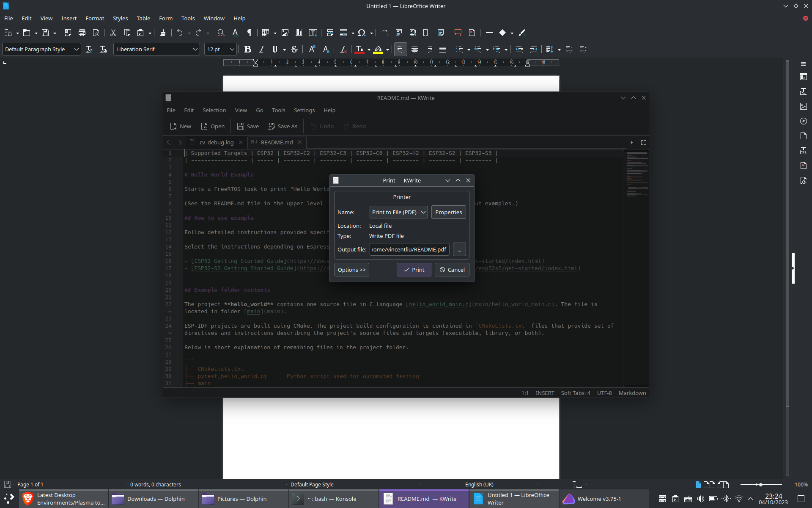Click the Clone Formatting paintbrush icon
Viewport: 812px width, 508px height.
point(163,33)
